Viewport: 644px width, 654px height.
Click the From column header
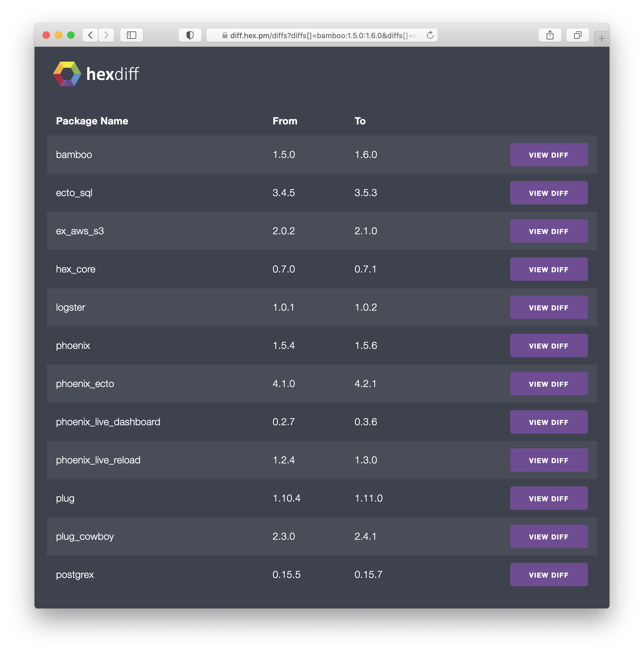tap(285, 121)
